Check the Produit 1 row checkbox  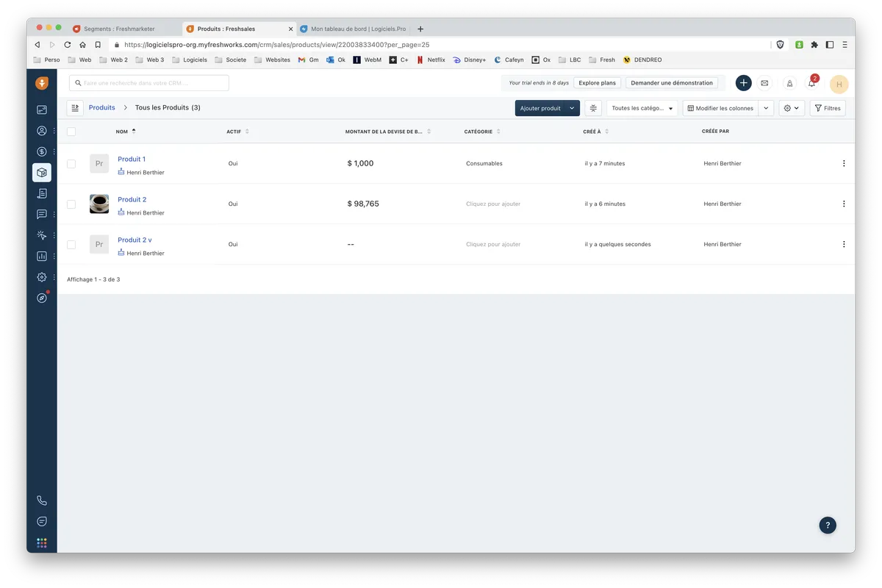[x=71, y=163]
